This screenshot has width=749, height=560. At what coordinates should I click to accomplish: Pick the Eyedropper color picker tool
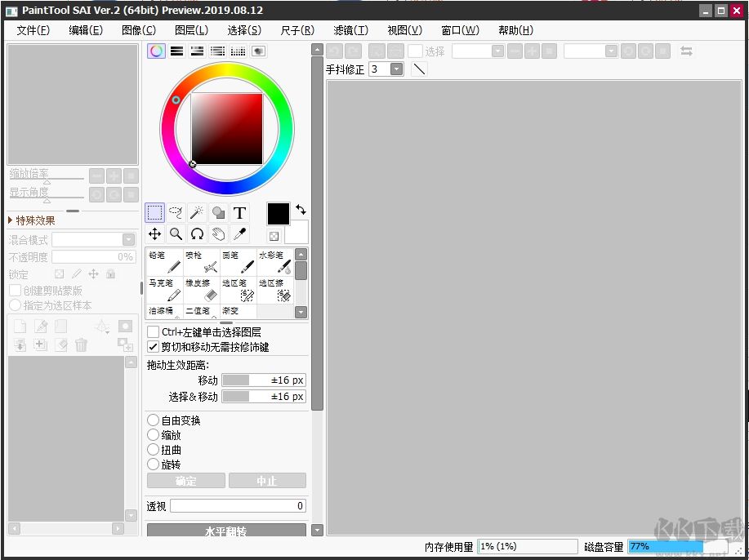[x=239, y=234]
